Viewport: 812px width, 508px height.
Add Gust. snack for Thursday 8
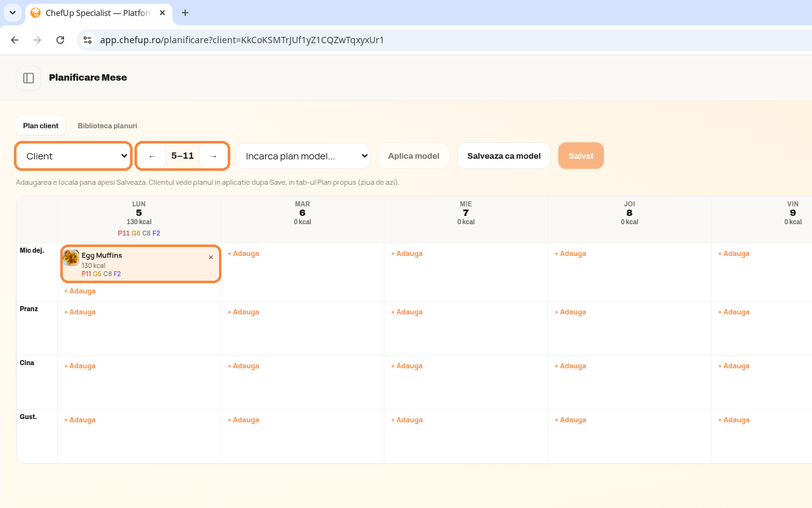coord(570,420)
